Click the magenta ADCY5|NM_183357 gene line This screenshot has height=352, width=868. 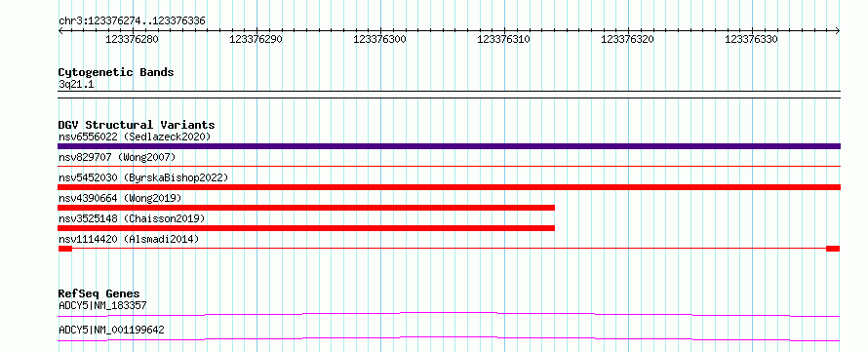click(x=450, y=314)
